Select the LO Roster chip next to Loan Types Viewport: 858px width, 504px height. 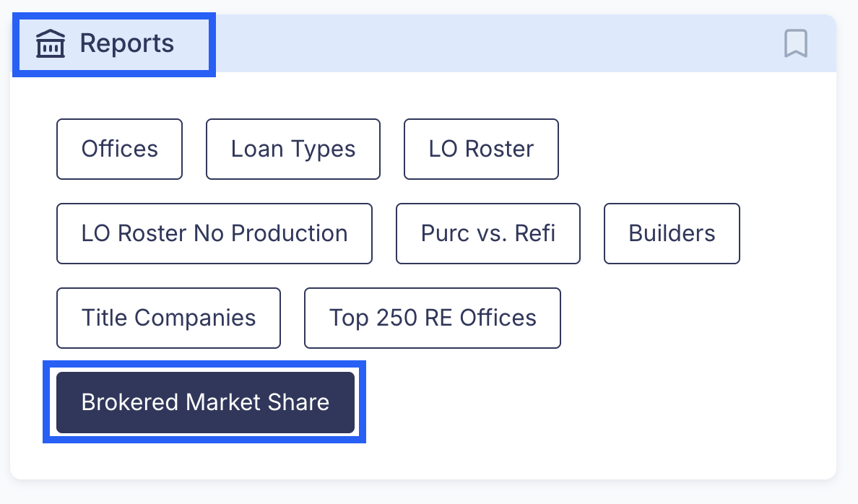point(481,149)
